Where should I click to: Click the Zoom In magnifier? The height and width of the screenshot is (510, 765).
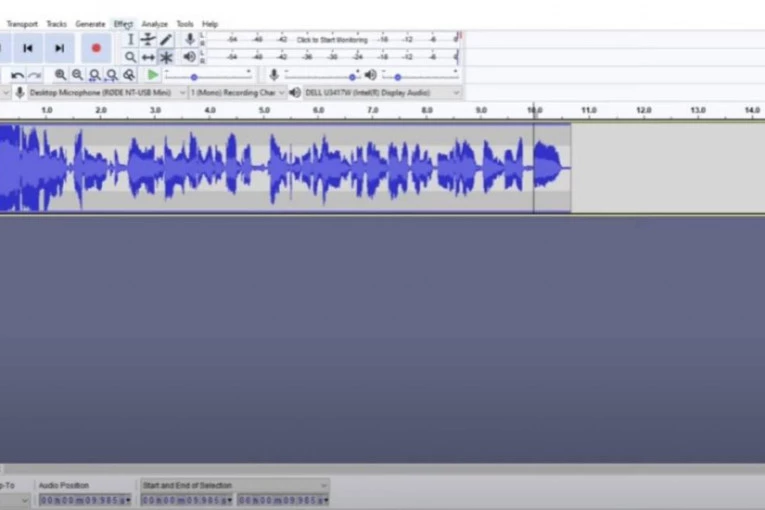tap(60, 75)
